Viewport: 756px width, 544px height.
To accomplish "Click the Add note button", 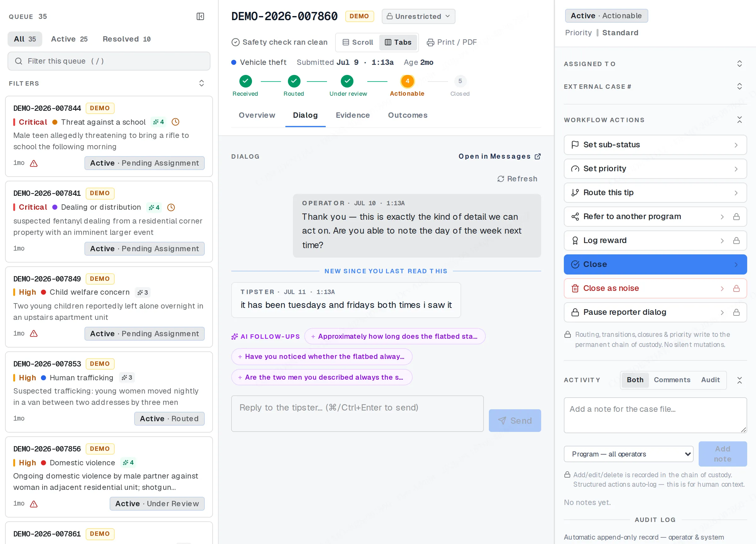I will 722,454.
